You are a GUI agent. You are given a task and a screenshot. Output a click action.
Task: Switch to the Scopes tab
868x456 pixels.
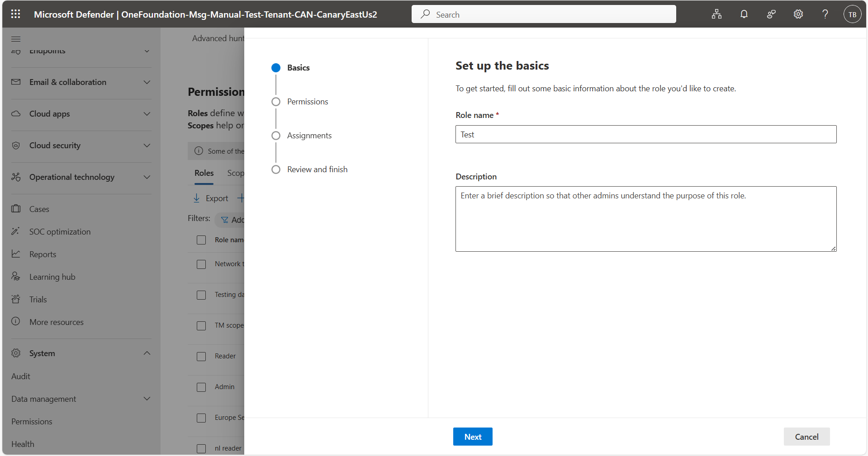click(236, 173)
